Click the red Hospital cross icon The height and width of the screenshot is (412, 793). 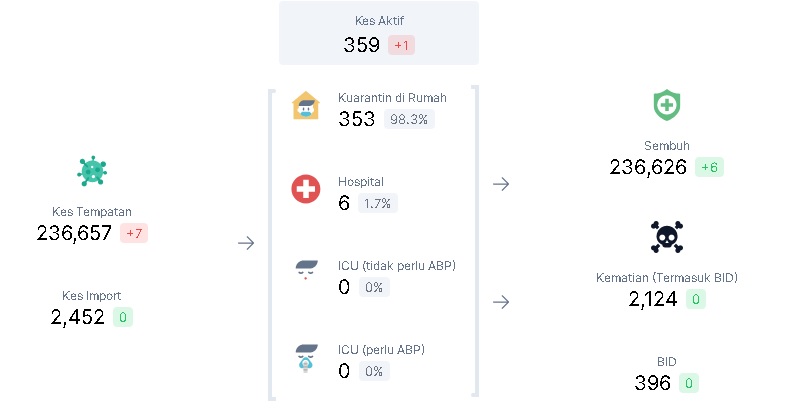(305, 189)
